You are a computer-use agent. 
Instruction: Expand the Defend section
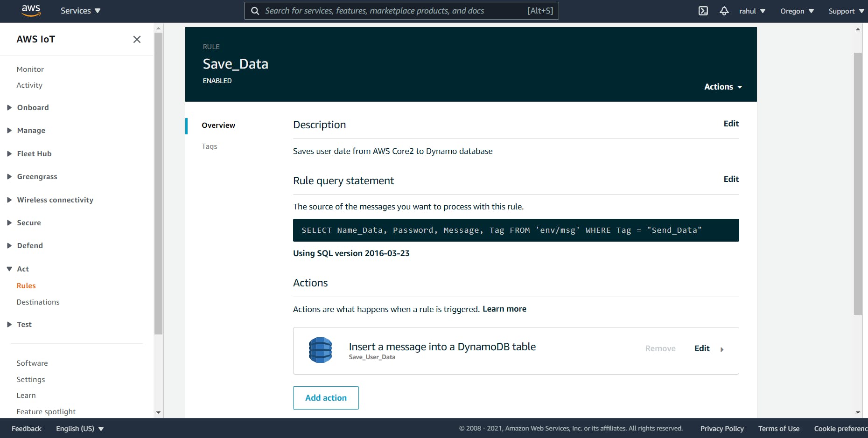25,245
